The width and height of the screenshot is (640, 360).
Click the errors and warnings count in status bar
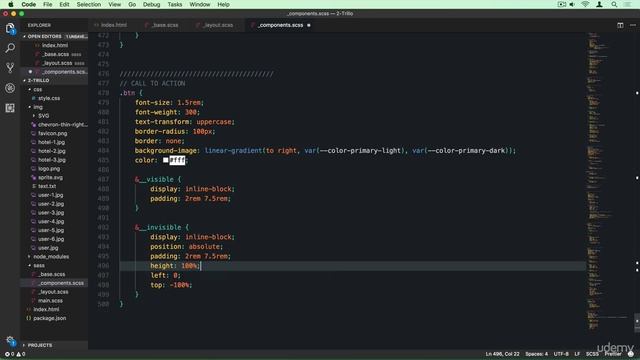click(15, 354)
